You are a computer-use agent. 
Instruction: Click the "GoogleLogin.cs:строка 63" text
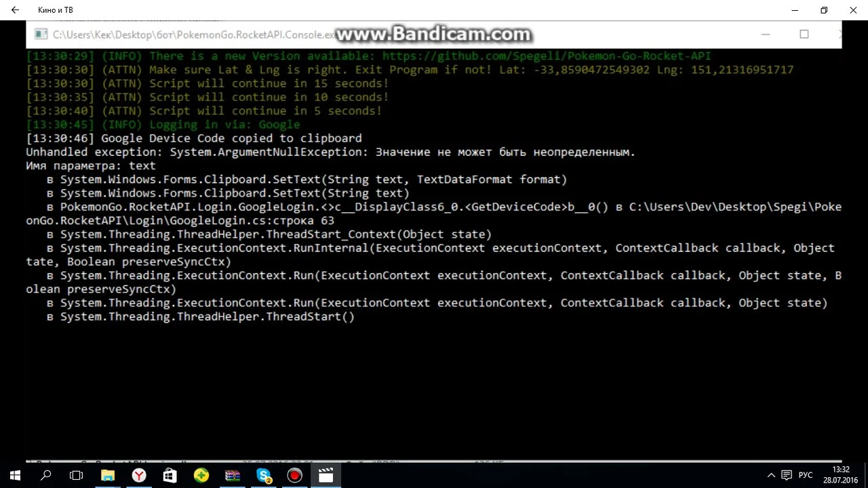coord(252,220)
